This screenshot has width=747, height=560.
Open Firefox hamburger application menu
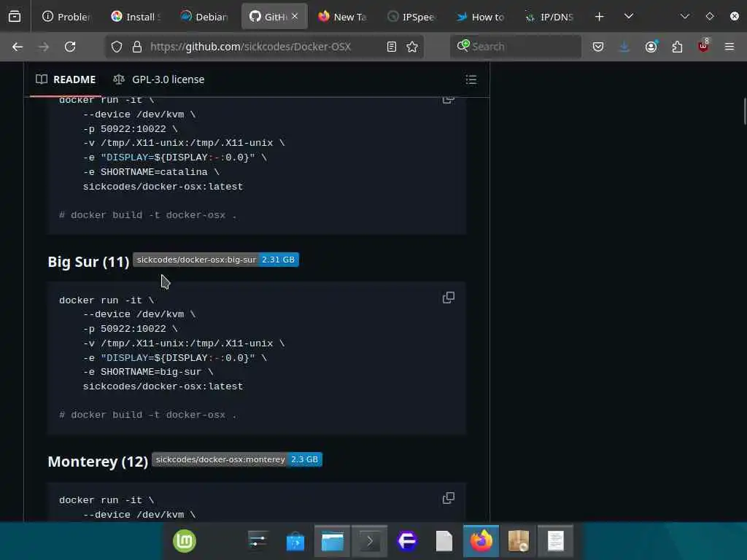[729, 47]
